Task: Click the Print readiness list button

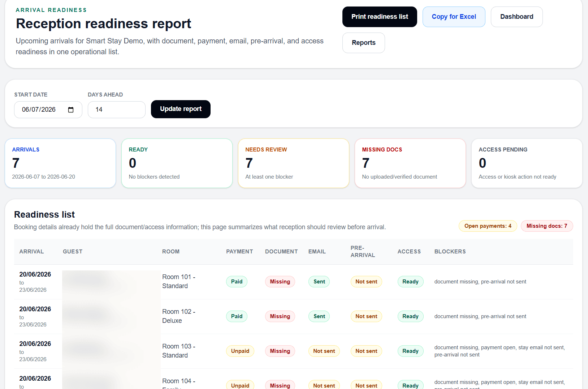Action: pos(380,17)
